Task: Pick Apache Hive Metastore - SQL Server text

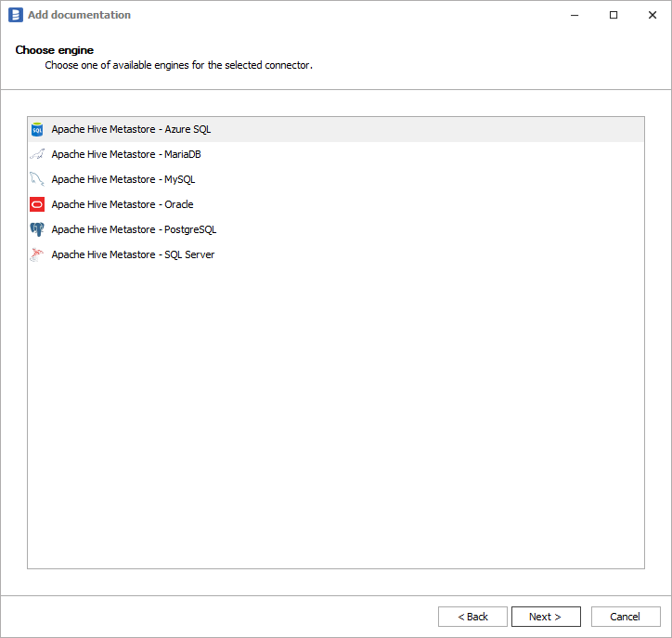Action: coord(133,255)
